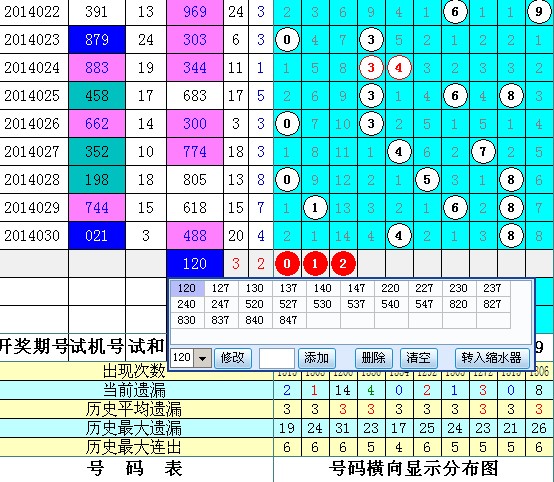This screenshot has height=482, width=554.
Task: Select number 847 in the list
Action: coord(288,320)
